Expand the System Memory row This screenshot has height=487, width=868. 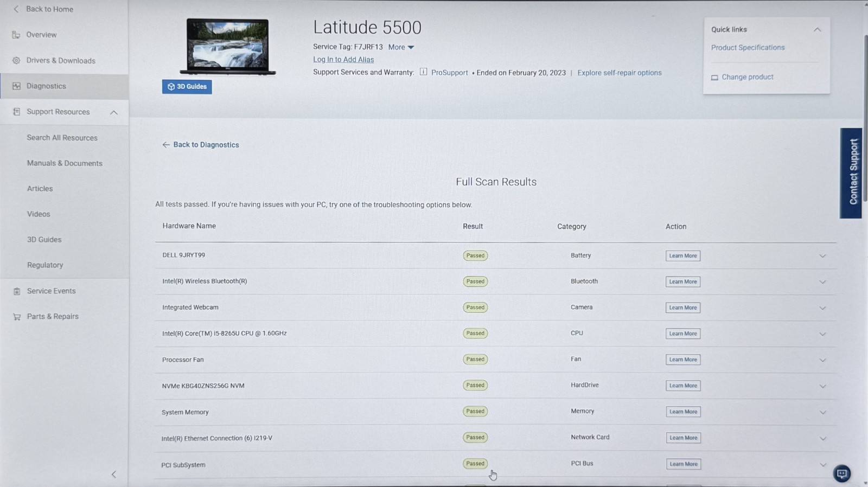click(822, 412)
